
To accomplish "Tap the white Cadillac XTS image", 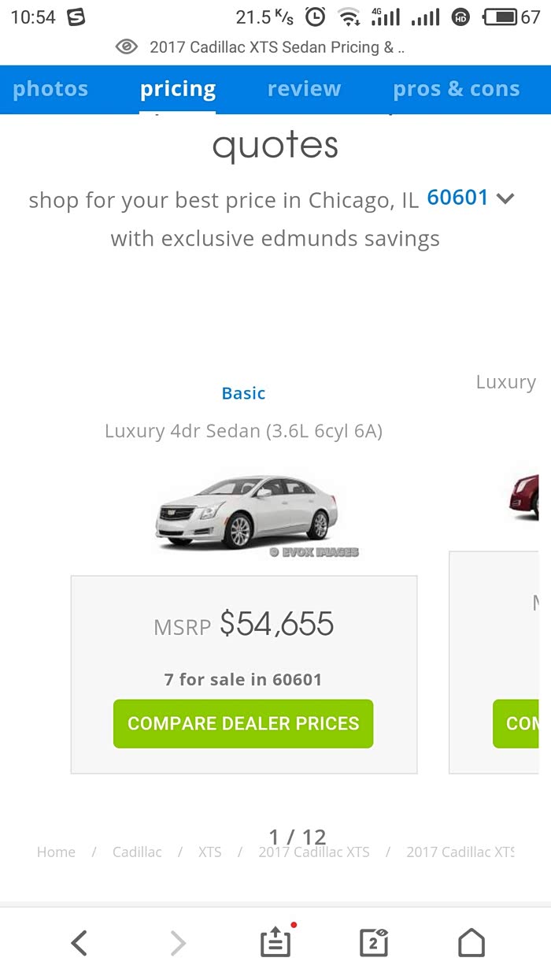I will 248,512.
